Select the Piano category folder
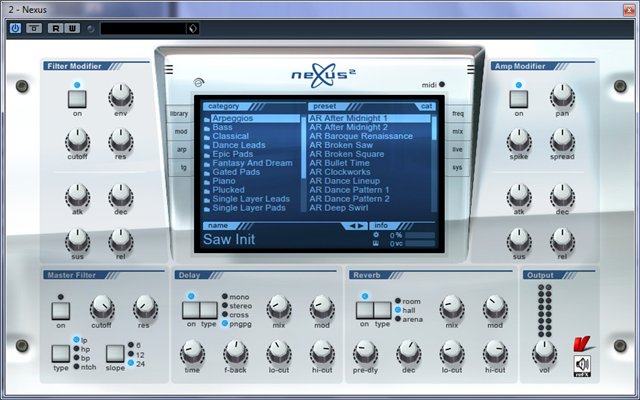This screenshot has height=400, width=640. click(251, 181)
